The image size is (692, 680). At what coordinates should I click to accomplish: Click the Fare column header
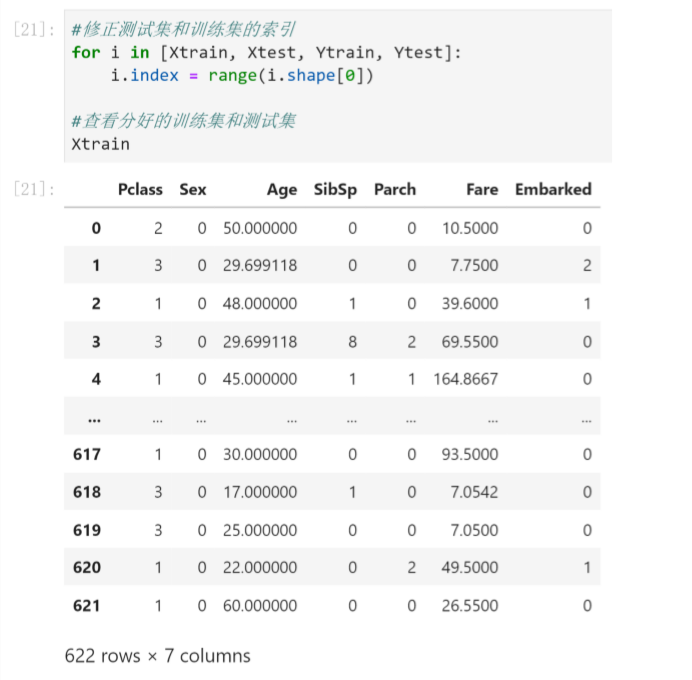tap(482, 189)
